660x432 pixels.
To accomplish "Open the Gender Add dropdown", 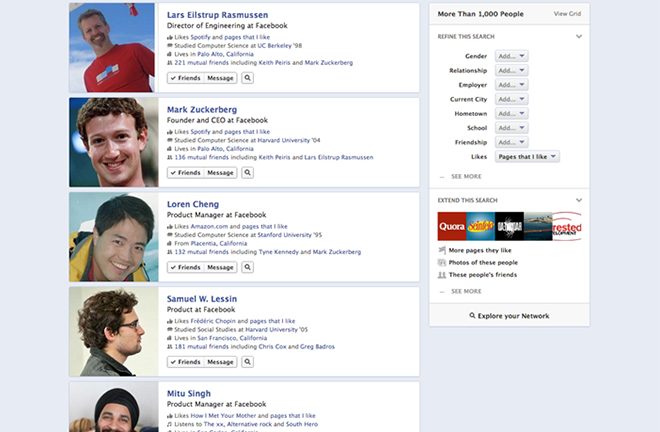I will tap(511, 56).
